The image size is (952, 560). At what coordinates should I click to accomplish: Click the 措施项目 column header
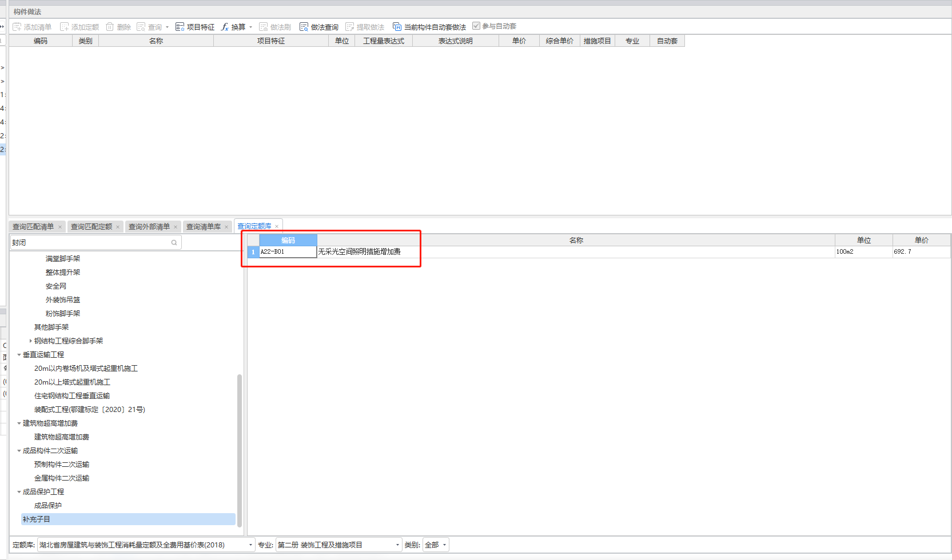point(598,41)
